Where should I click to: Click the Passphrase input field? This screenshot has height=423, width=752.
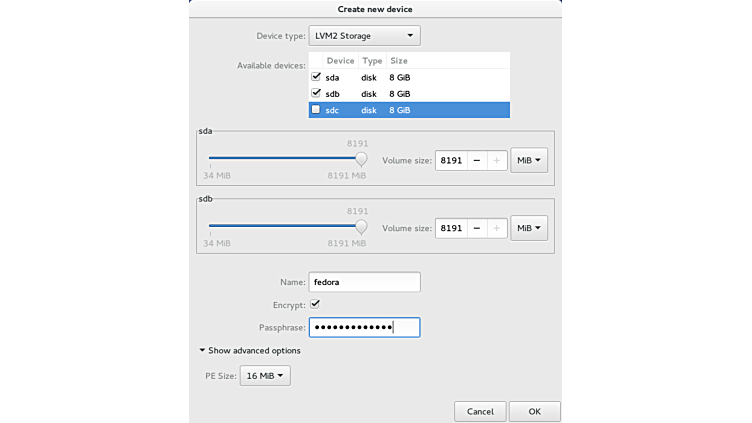(364, 327)
